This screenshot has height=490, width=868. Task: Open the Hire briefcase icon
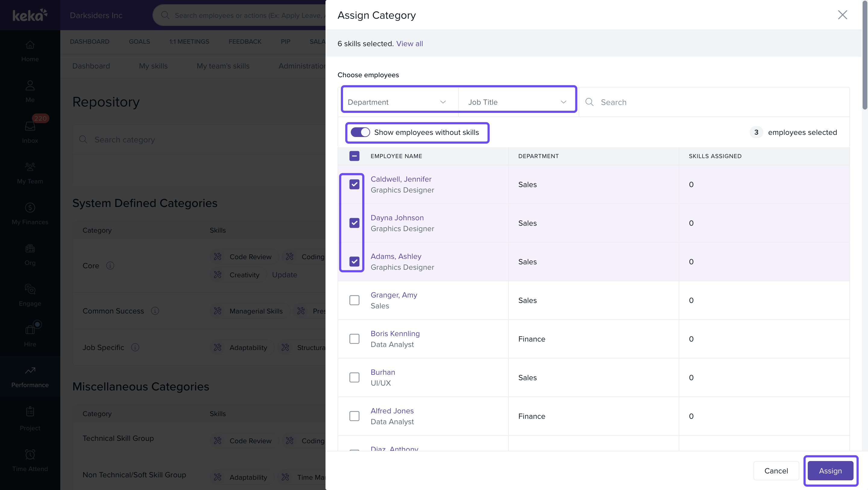pyautogui.click(x=30, y=329)
